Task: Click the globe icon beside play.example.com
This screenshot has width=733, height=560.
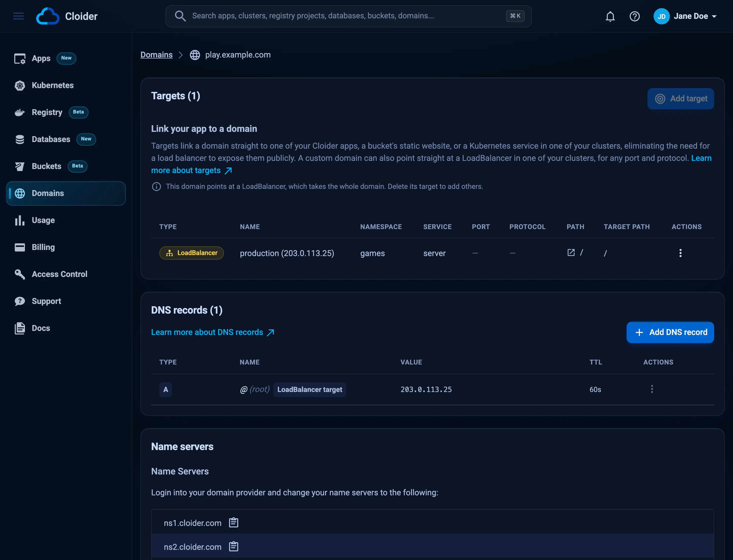Action: click(195, 55)
